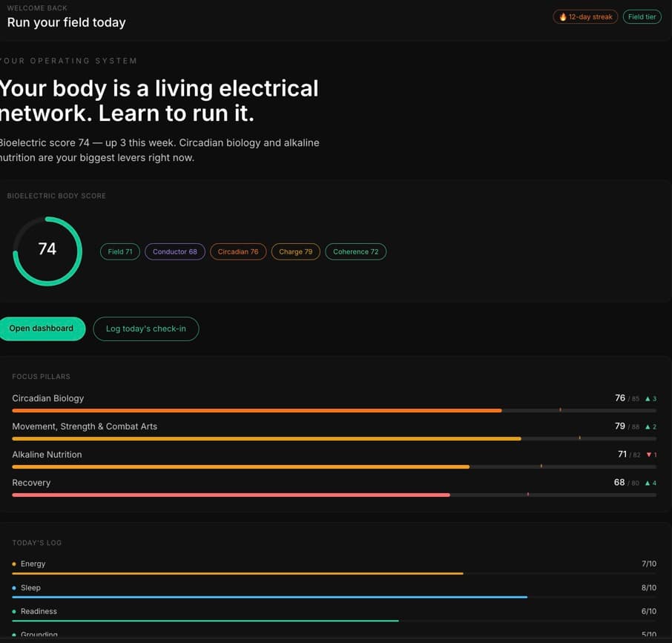This screenshot has height=643, width=672.
Task: Click the Movement, Strength & Combat Arts bar
Action: [x=335, y=438]
